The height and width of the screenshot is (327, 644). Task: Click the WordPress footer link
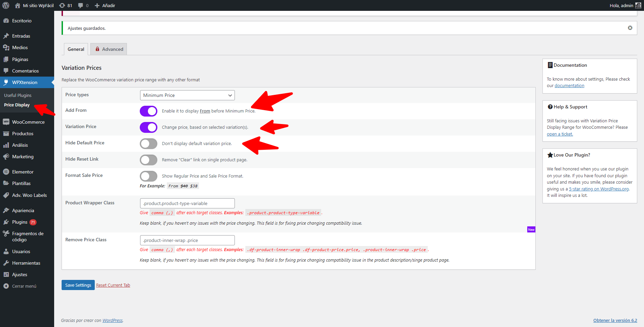point(112,320)
